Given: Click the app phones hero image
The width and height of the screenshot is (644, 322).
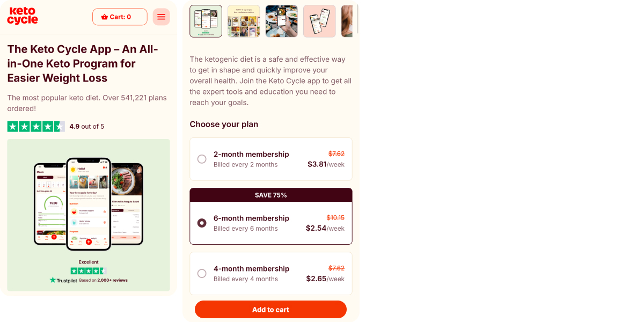Looking at the screenshot, I should pyautogui.click(x=89, y=204).
